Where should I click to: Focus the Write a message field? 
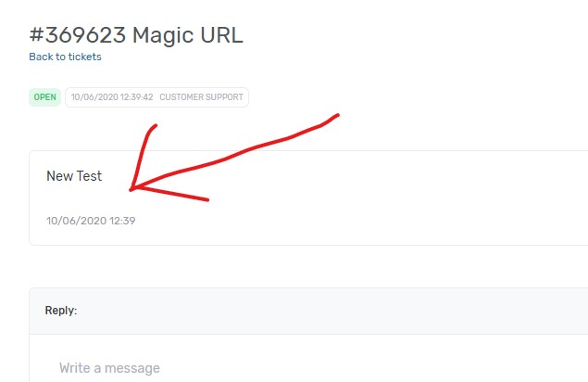point(308,368)
